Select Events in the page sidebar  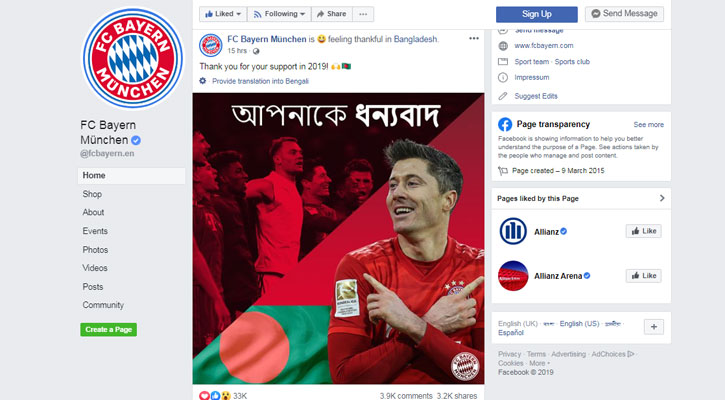coord(95,231)
